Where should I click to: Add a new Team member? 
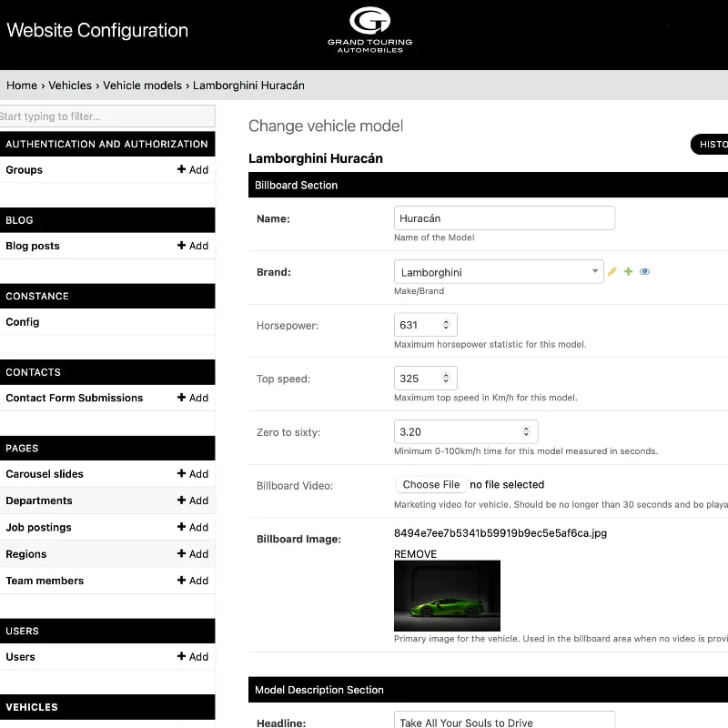pyautogui.click(x=193, y=581)
